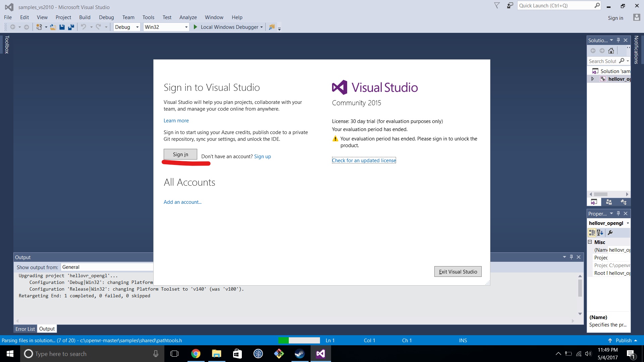Click Check for an updated license link

point(364,161)
